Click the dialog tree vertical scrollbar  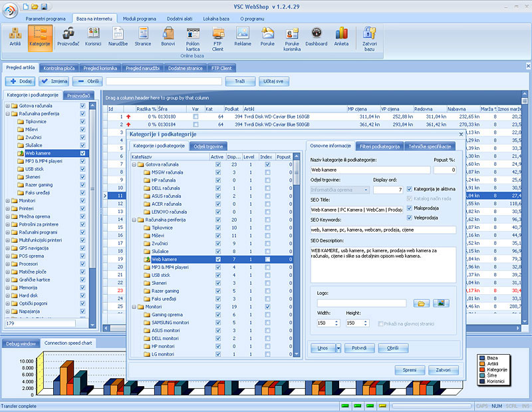pos(297,255)
